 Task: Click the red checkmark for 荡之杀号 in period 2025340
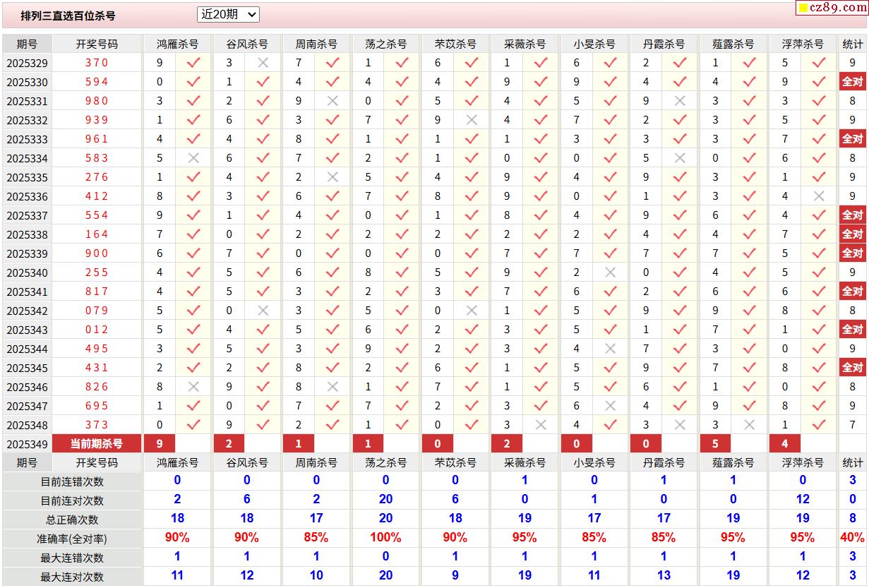point(402,272)
